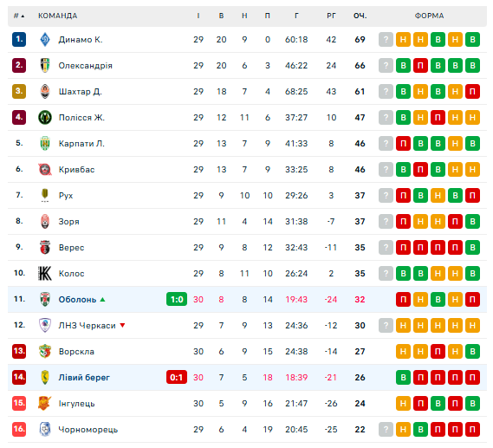Click the green 1:0 live score badge
The height and width of the screenshot is (448, 493).
pos(177,299)
